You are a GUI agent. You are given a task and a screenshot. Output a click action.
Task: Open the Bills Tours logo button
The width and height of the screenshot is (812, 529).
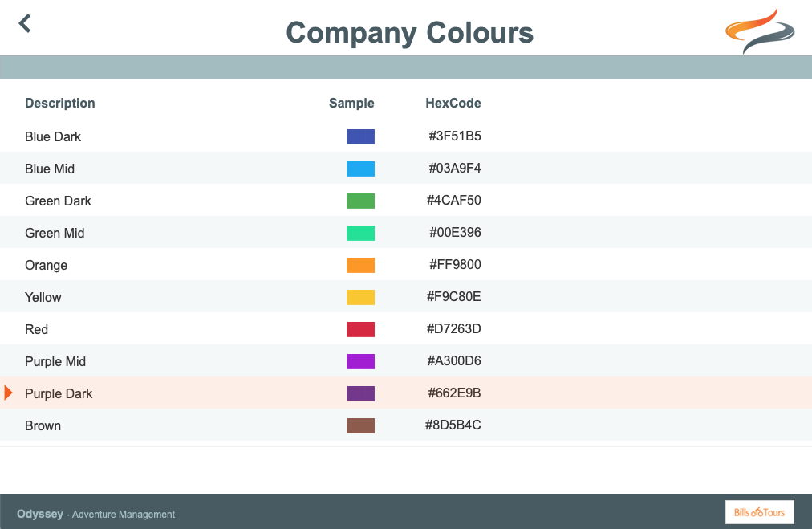pyautogui.click(x=759, y=512)
